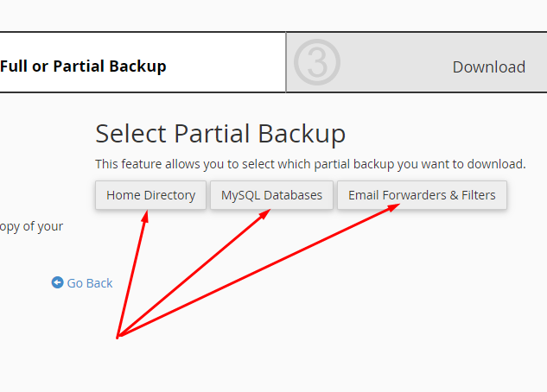This screenshot has height=392, width=547.
Task: Click the word 'Filters' on the email button
Action: tap(479, 195)
